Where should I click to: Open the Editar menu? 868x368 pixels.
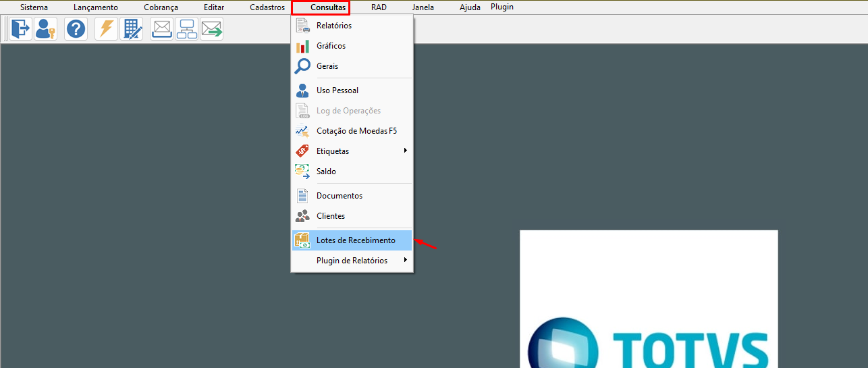[x=214, y=7]
